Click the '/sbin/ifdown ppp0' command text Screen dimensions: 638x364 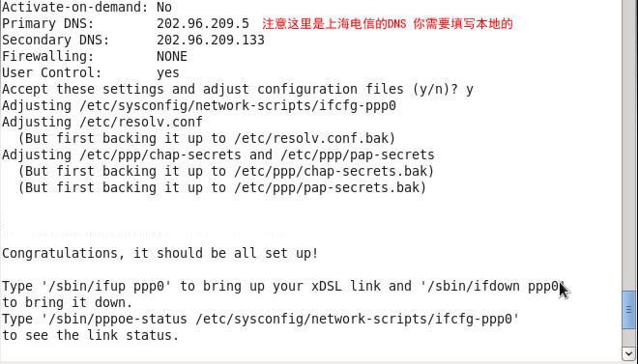(x=491, y=287)
